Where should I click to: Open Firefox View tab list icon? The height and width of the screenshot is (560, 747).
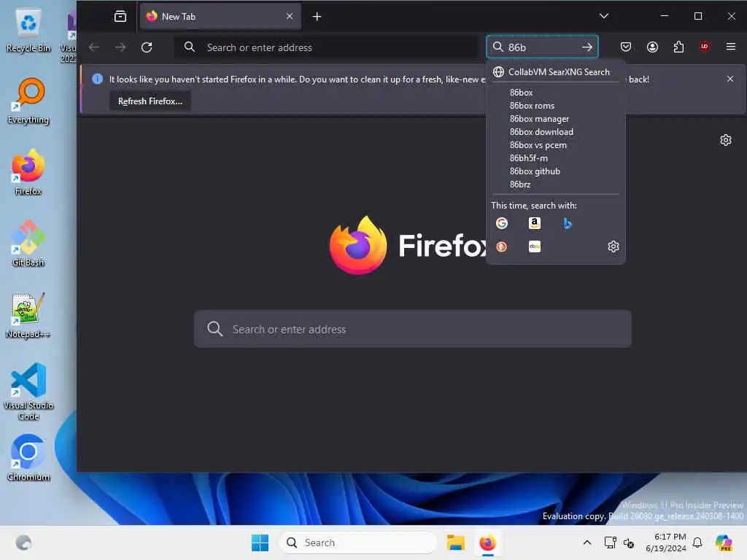[x=120, y=17]
